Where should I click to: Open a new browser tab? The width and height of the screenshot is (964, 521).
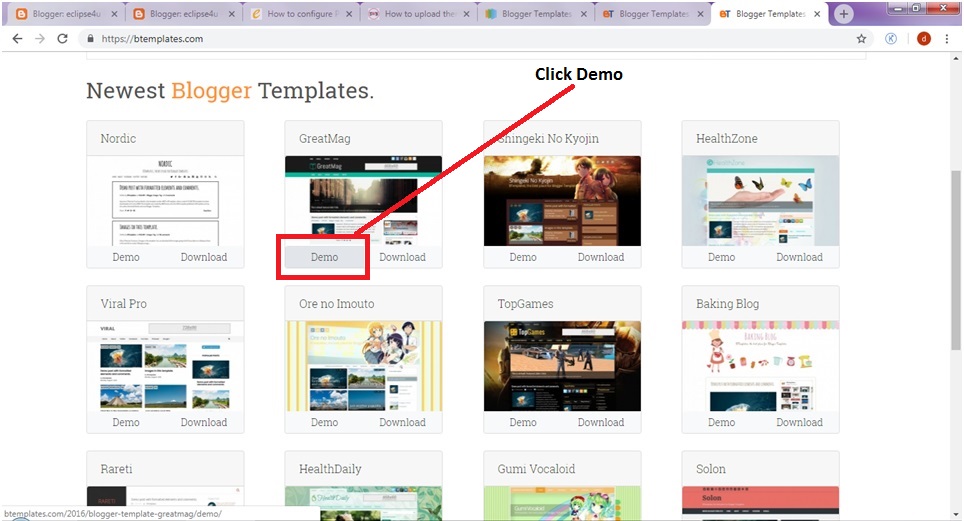844,14
